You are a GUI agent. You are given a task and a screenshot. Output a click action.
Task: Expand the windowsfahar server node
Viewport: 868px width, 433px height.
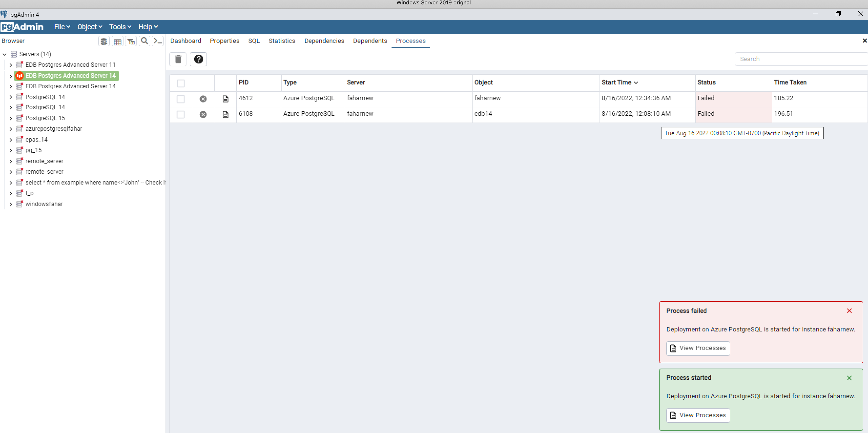[x=10, y=204]
